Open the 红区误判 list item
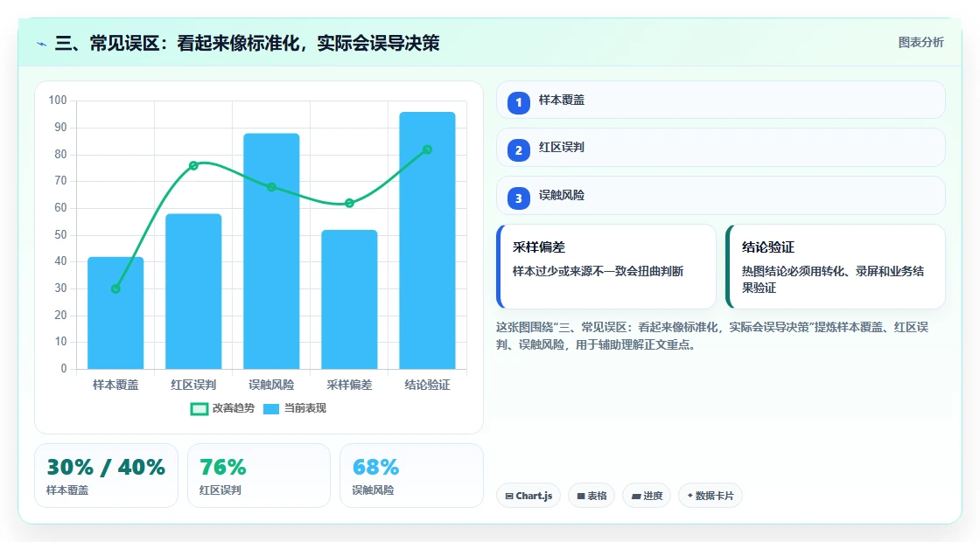The height and width of the screenshot is (542, 980). click(721, 148)
